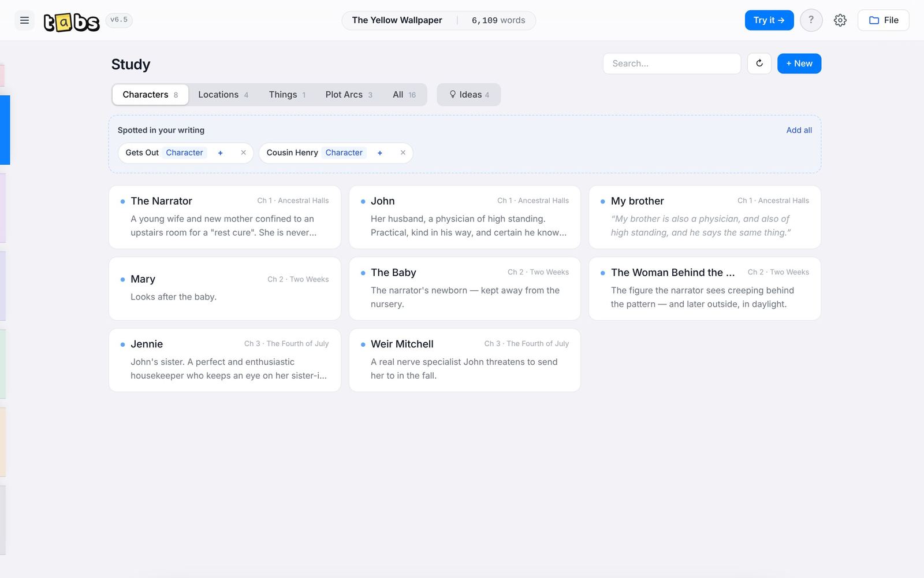Image resolution: width=924 pixels, height=578 pixels.
Task: Click the tabs logo
Action: (72, 21)
